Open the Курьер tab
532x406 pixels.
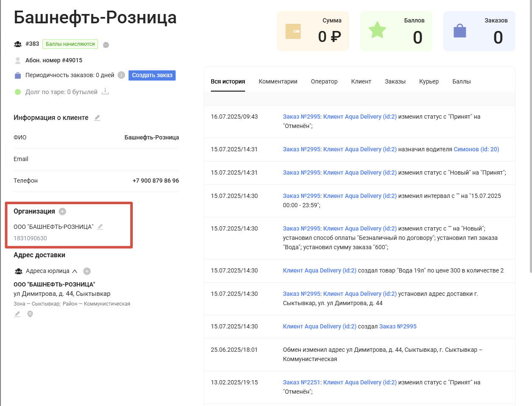click(429, 81)
